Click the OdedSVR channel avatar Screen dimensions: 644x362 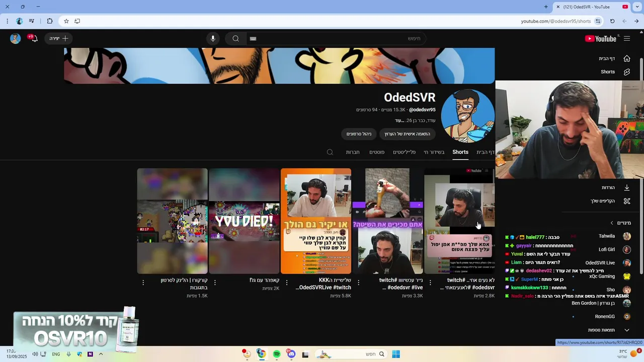coord(467,116)
